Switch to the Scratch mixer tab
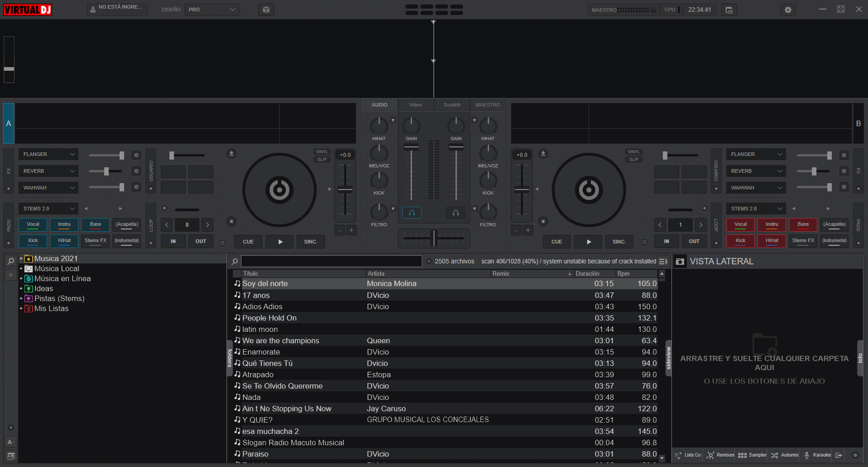The width and height of the screenshot is (868, 467). 452,105
